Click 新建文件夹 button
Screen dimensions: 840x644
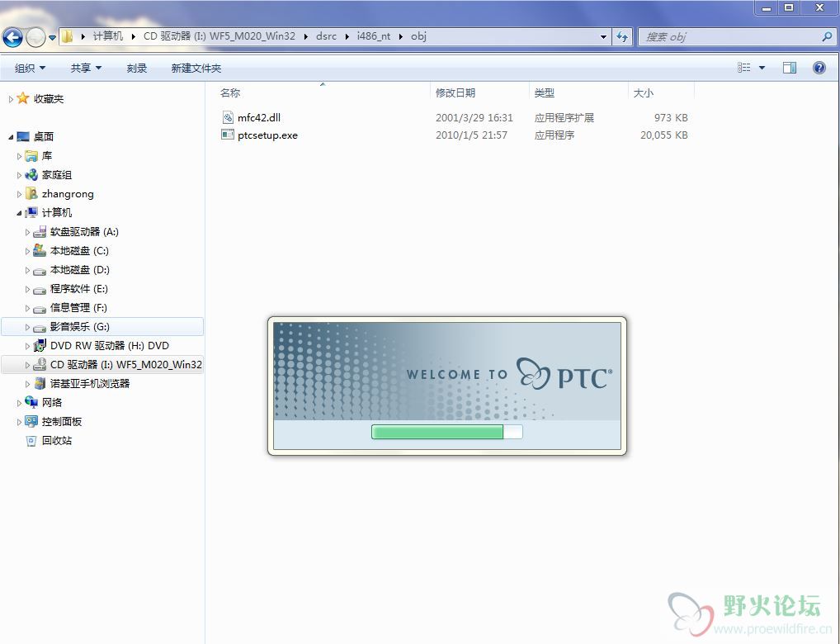tap(196, 68)
